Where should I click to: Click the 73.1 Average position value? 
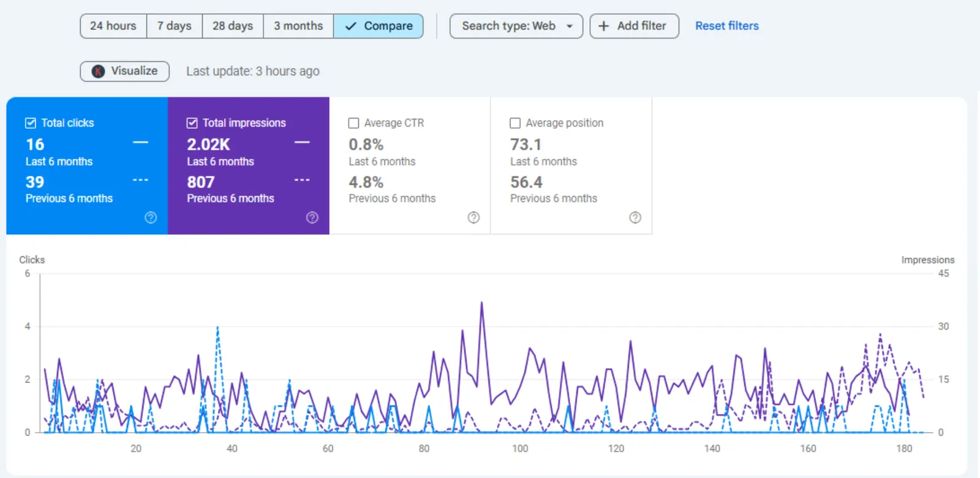[x=526, y=145]
